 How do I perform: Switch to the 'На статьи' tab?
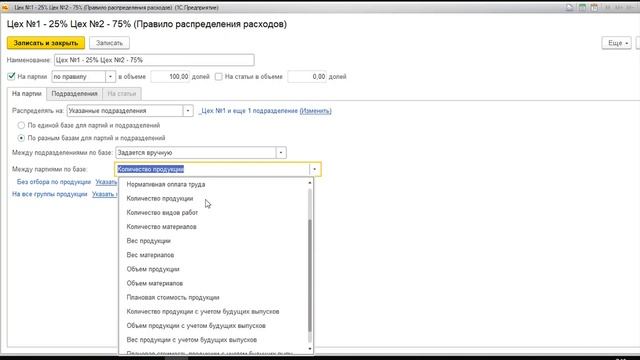tap(122, 93)
